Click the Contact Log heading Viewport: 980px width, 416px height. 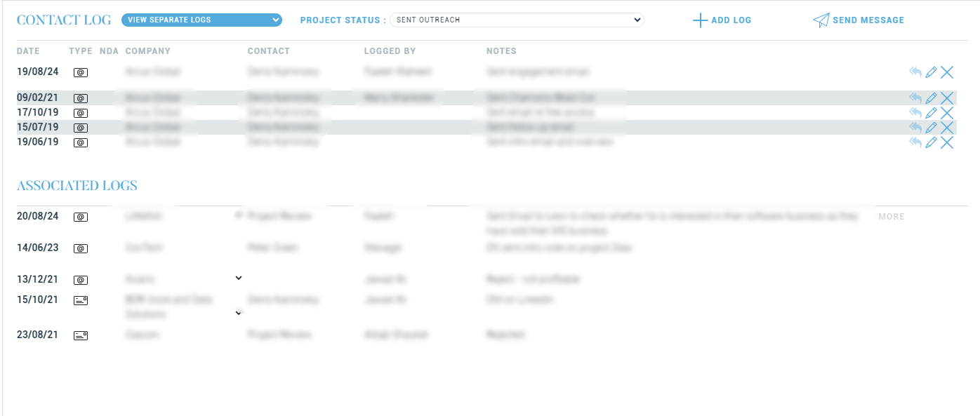pos(64,20)
